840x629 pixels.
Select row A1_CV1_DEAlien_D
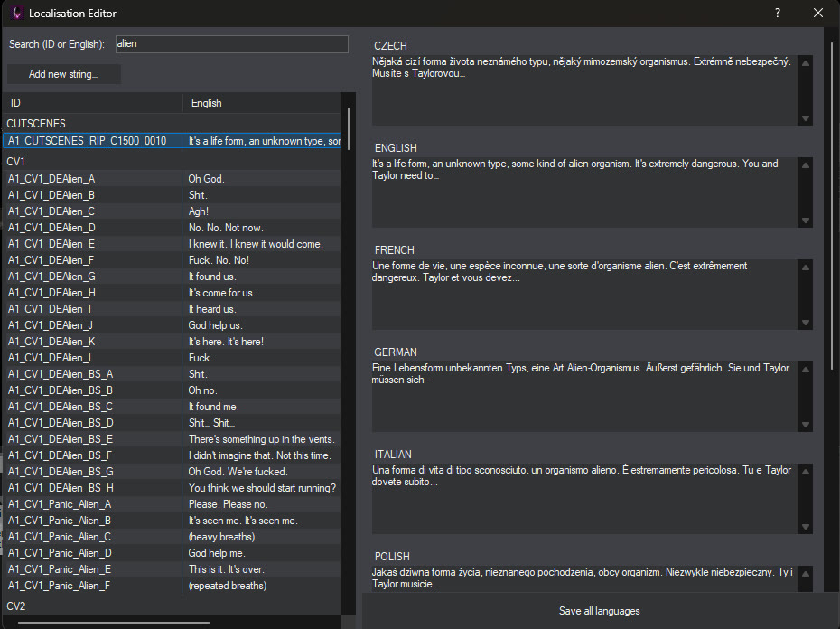click(x=172, y=228)
